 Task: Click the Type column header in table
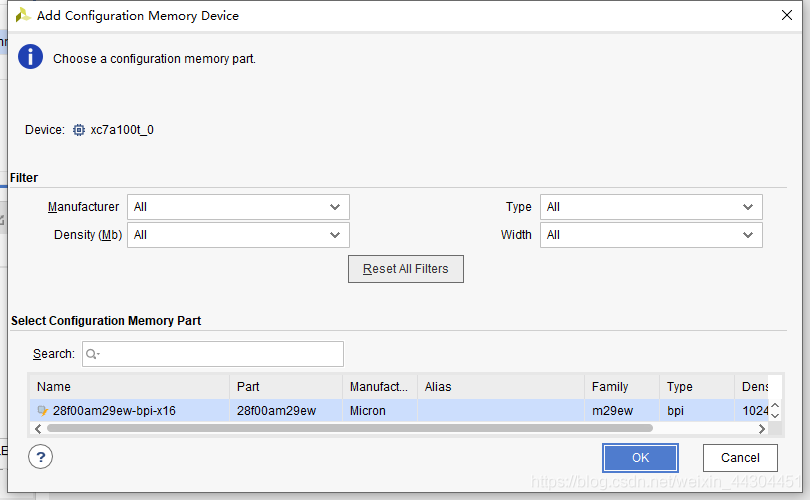(x=697, y=387)
